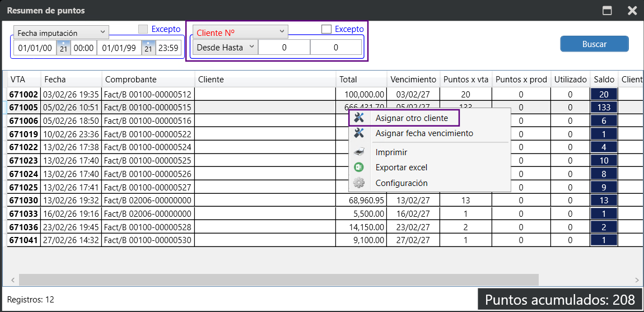Expand the Desde Hasta range dropdown
Screen dimensions: 644x312
point(225,48)
